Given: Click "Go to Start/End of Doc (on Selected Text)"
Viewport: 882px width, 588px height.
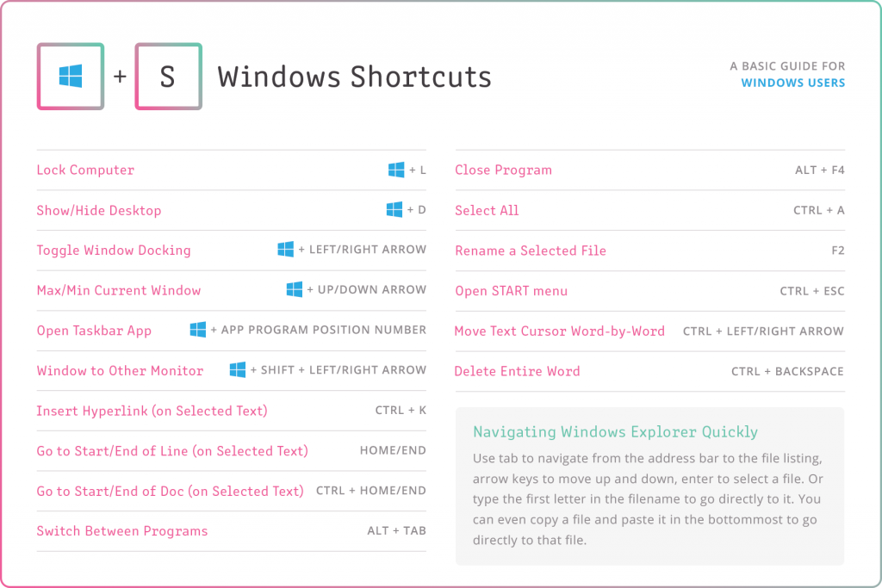Looking at the screenshot, I should pyautogui.click(x=170, y=492).
